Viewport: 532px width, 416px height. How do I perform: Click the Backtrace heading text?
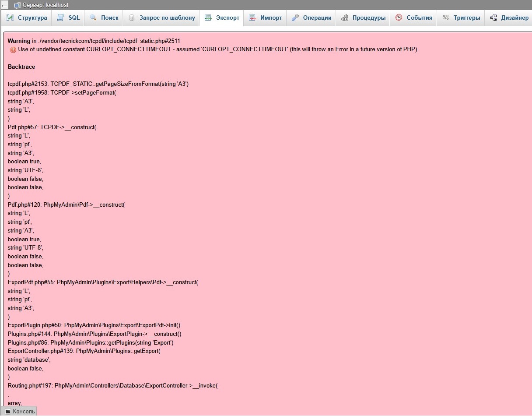coord(21,67)
